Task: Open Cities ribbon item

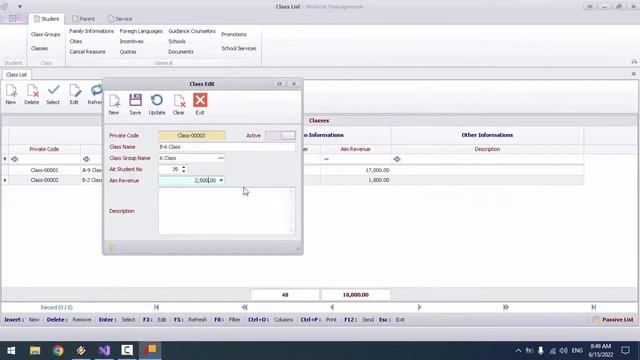Action: click(x=76, y=41)
